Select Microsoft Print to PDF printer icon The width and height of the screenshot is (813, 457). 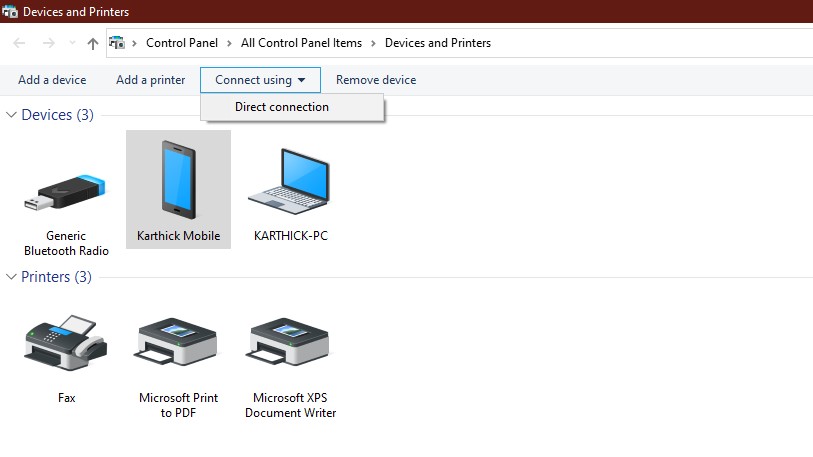[x=177, y=342]
